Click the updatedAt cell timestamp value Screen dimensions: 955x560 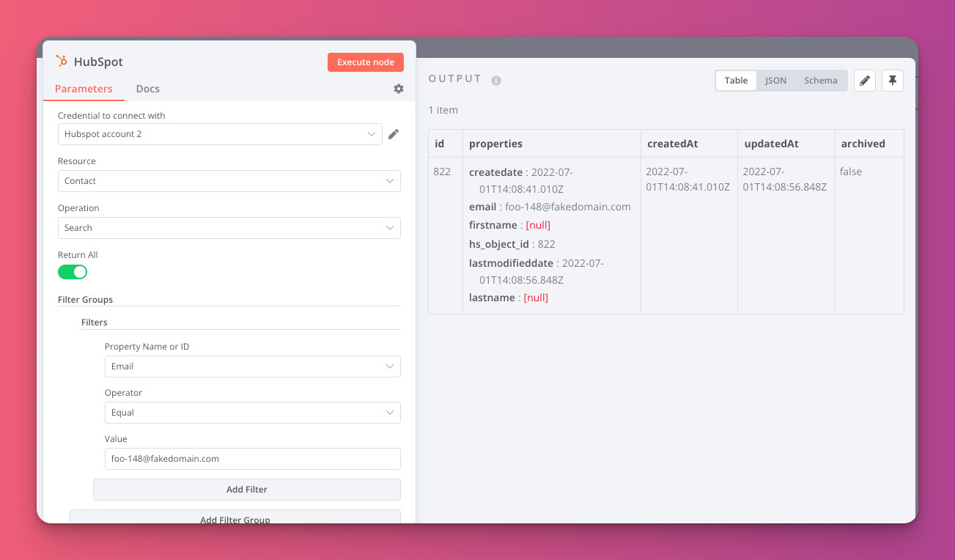click(784, 179)
